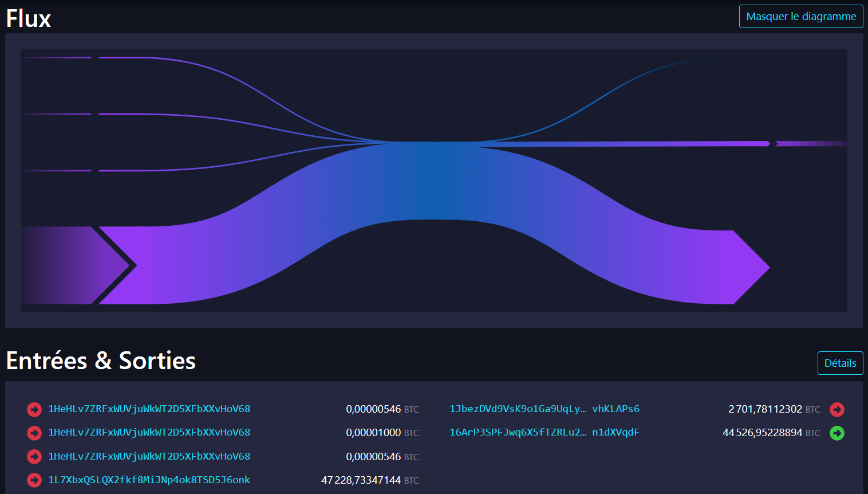This screenshot has height=494, width=868.
Task: Open the 1L7XbxQSLQX2fkf8MiJNp4ok8TSD5J6onk address
Action: click(149, 480)
